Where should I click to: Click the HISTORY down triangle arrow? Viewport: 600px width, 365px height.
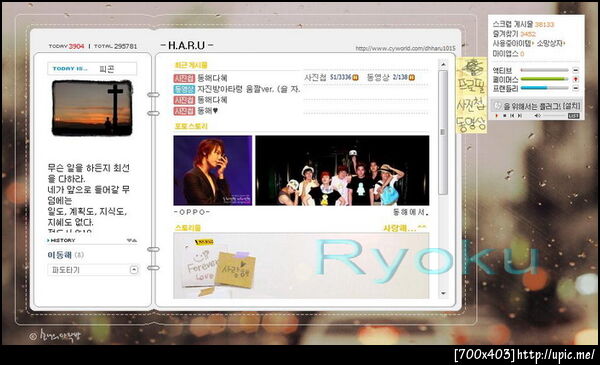[129, 240]
